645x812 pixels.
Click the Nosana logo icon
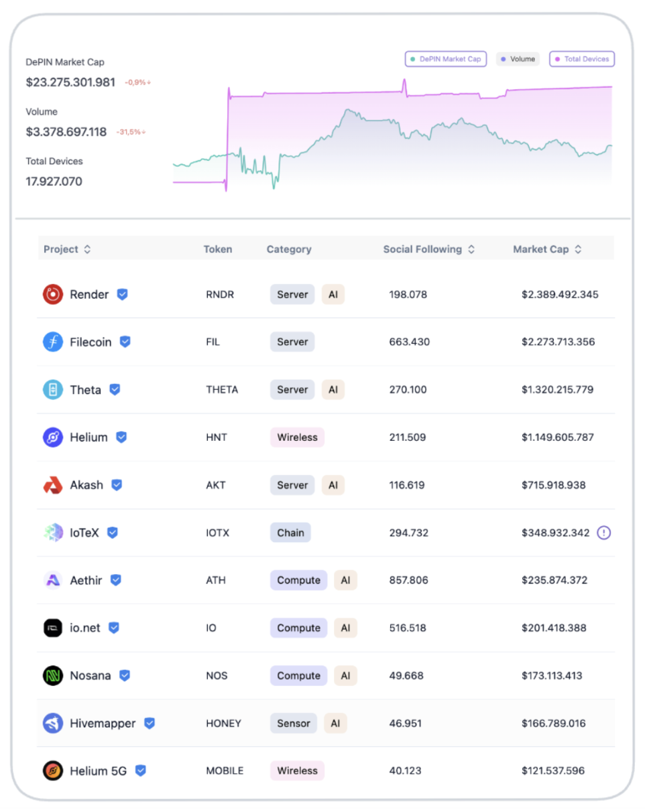[53, 675]
